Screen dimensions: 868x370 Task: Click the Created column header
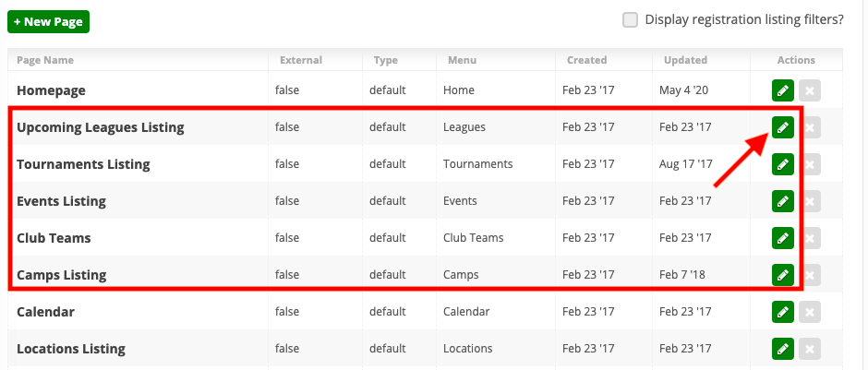point(586,60)
